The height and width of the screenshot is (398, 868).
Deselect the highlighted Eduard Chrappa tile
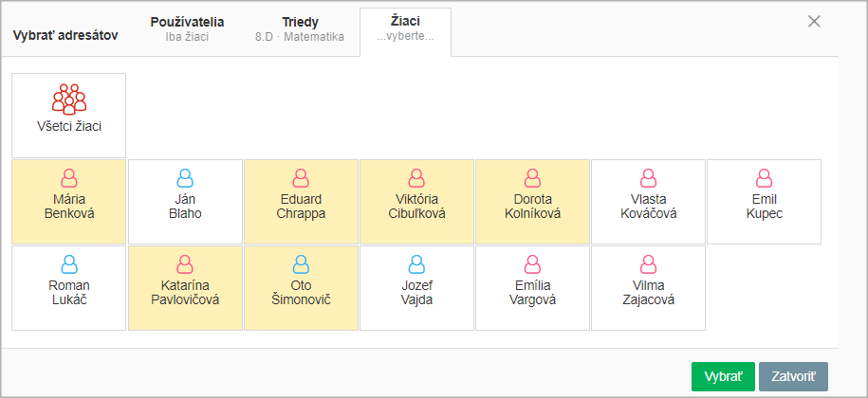pyautogui.click(x=301, y=202)
